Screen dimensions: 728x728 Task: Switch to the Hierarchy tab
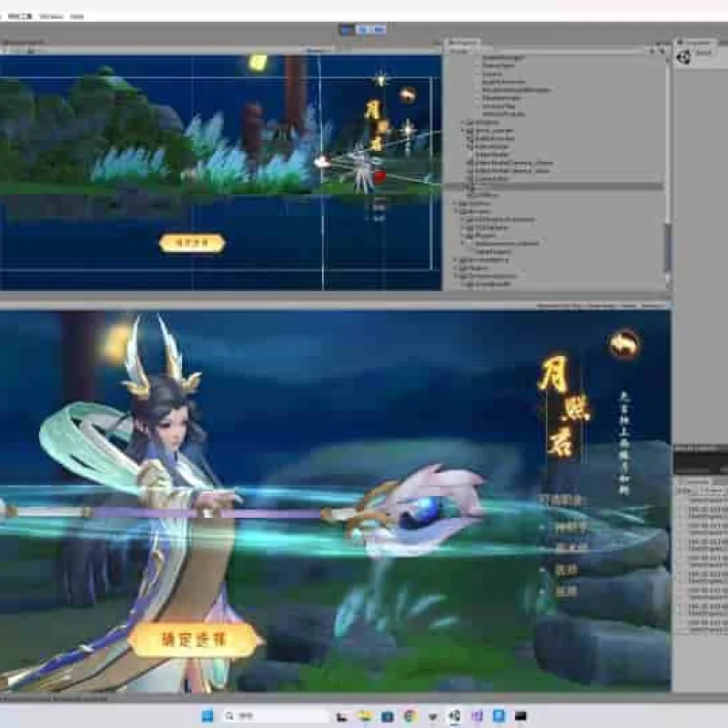[463, 42]
